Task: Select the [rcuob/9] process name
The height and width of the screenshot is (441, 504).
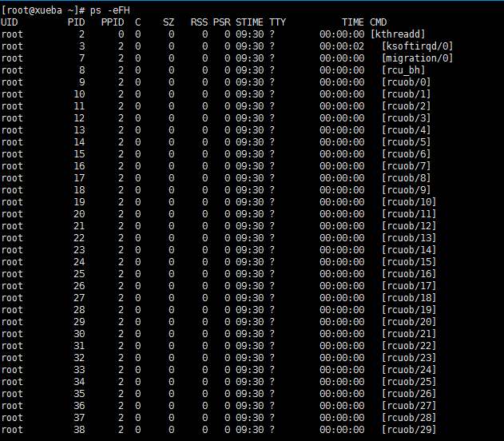Action: pos(406,190)
